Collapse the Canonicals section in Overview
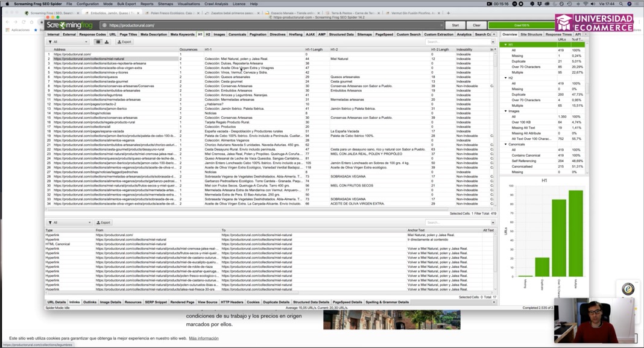 [505, 144]
